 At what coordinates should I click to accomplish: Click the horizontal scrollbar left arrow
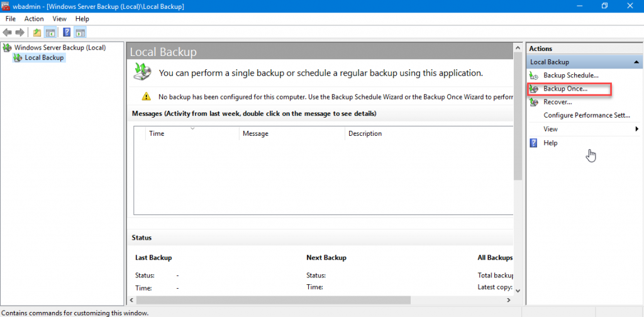[x=132, y=300]
